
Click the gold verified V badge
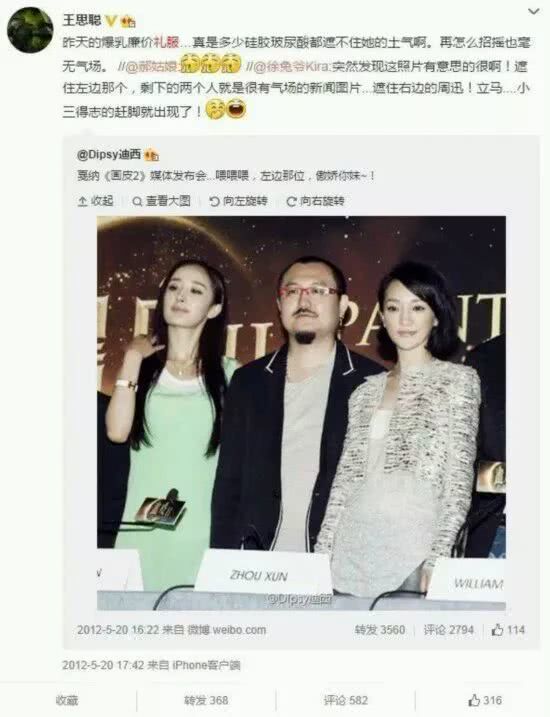(x=111, y=21)
